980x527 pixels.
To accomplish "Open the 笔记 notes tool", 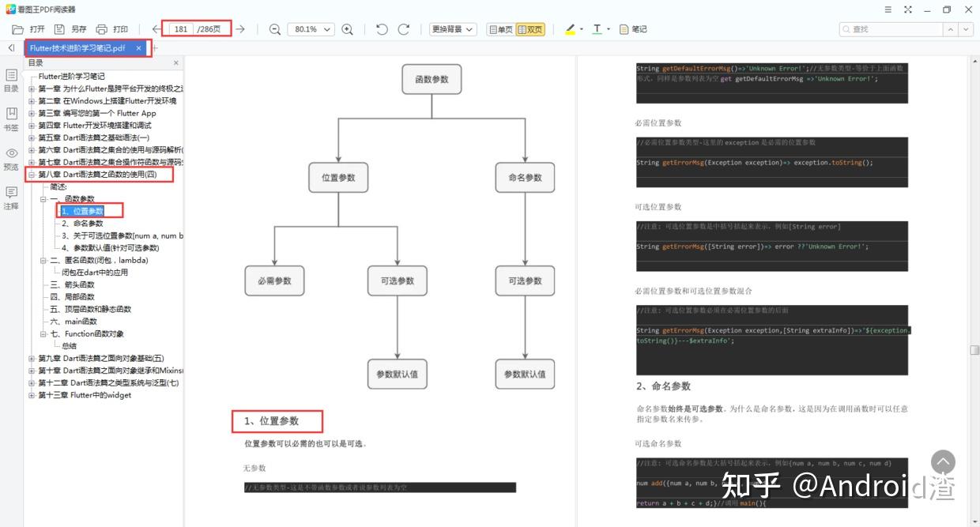I will (x=633, y=29).
